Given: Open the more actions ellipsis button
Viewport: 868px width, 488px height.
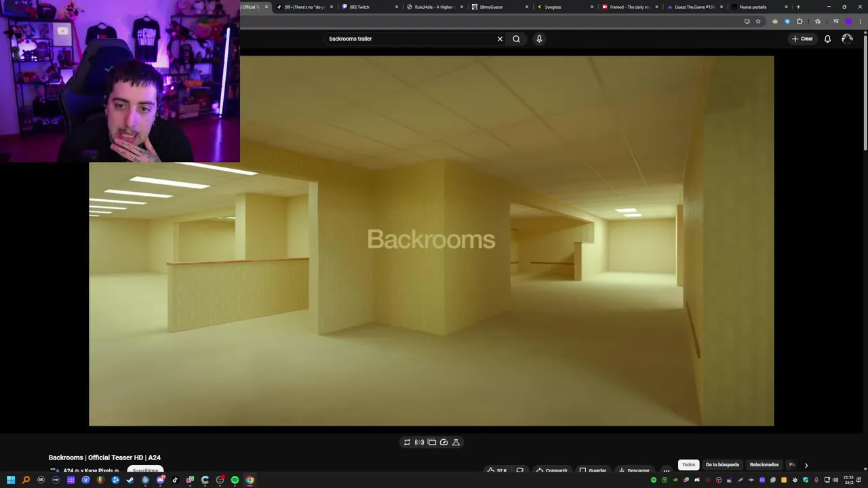Looking at the screenshot, I should pos(666,470).
